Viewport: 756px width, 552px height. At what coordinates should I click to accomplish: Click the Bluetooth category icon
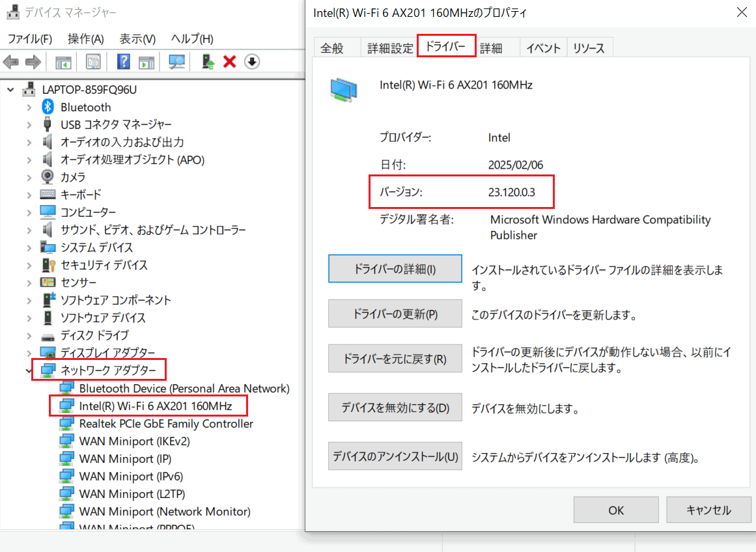[48, 107]
